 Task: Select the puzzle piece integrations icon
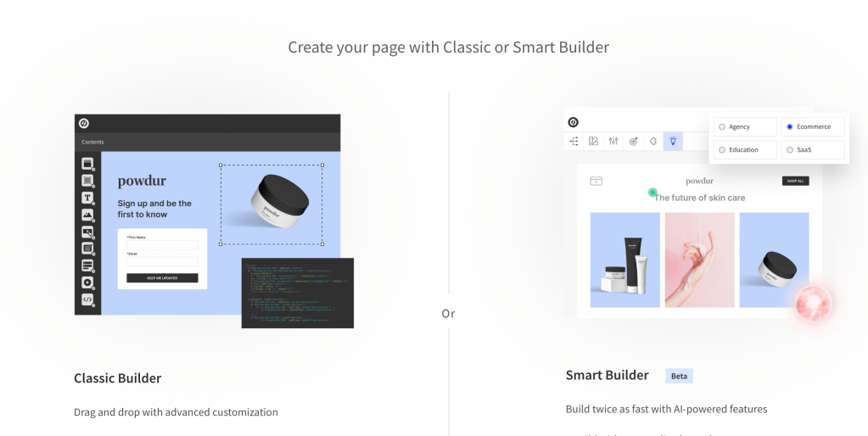pyautogui.click(x=653, y=141)
